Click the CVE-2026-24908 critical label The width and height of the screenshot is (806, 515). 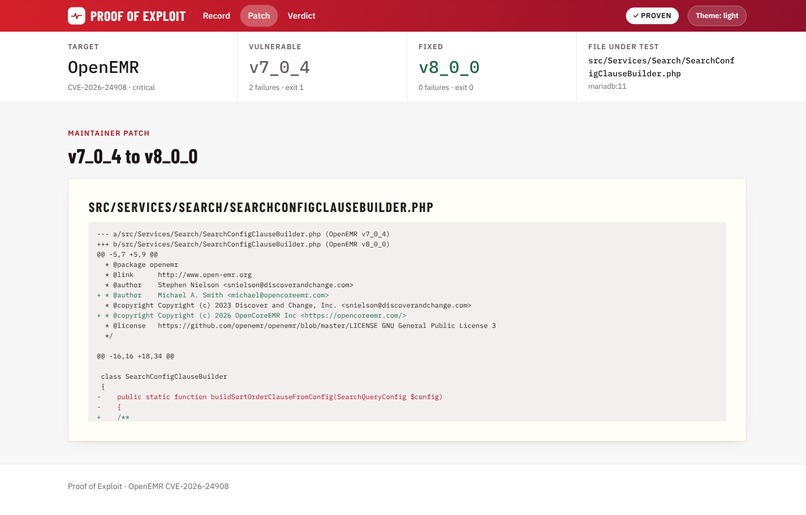pyautogui.click(x=111, y=87)
